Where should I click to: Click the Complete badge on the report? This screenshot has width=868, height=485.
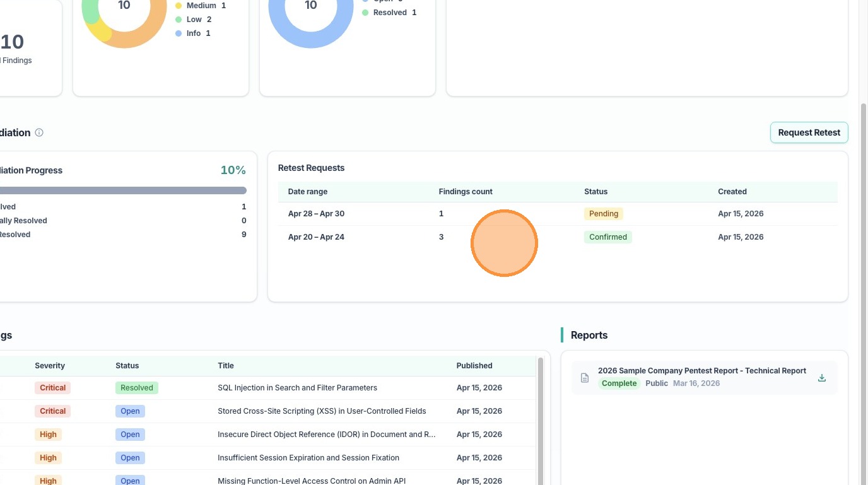(x=619, y=383)
